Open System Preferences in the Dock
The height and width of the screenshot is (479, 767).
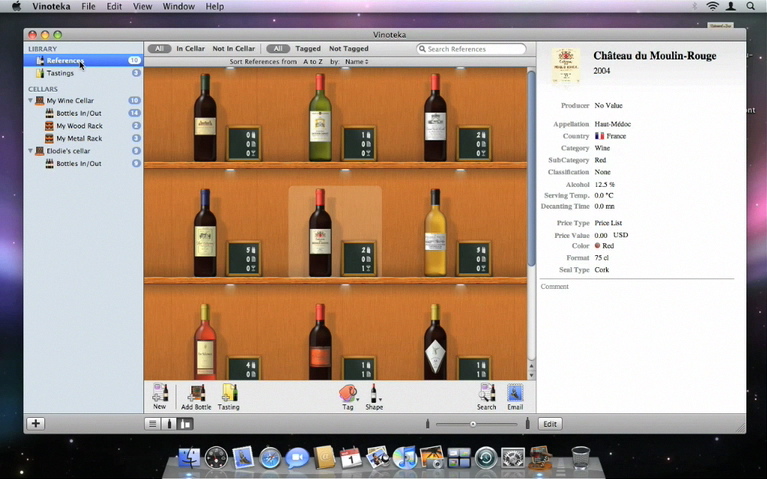(513, 458)
